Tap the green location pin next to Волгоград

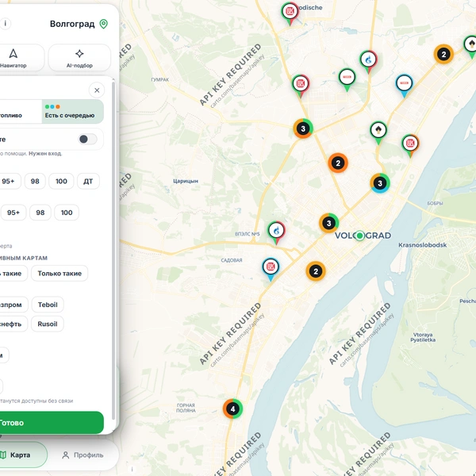(x=103, y=24)
